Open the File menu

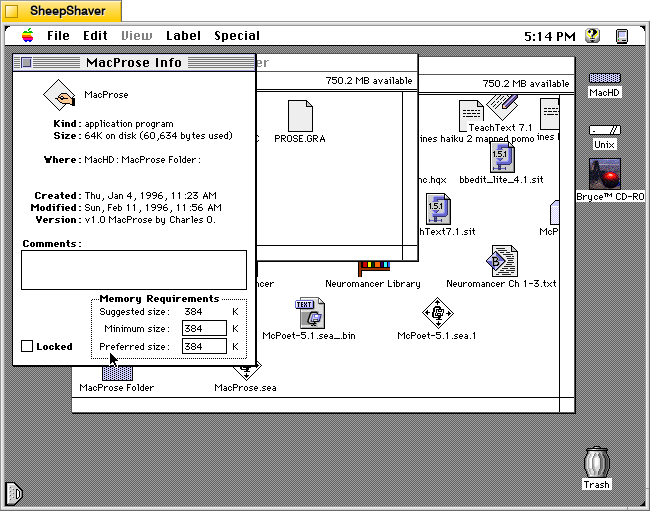pos(58,36)
